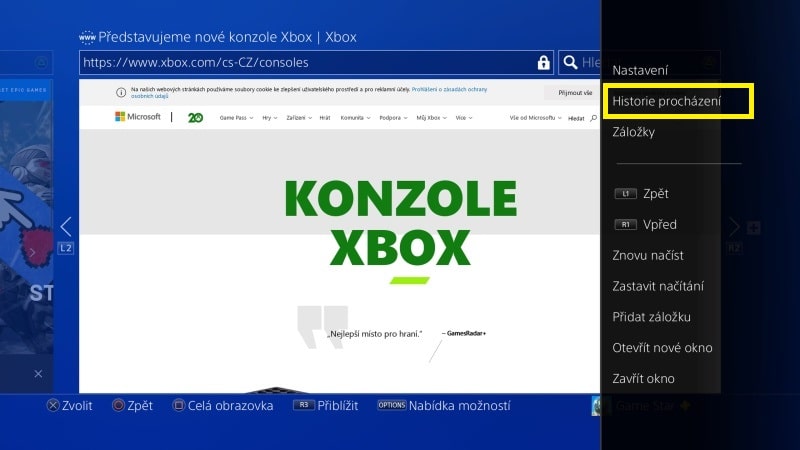The height and width of the screenshot is (450, 800).
Task: Click the www globe icon beside page title
Action: click(x=87, y=37)
